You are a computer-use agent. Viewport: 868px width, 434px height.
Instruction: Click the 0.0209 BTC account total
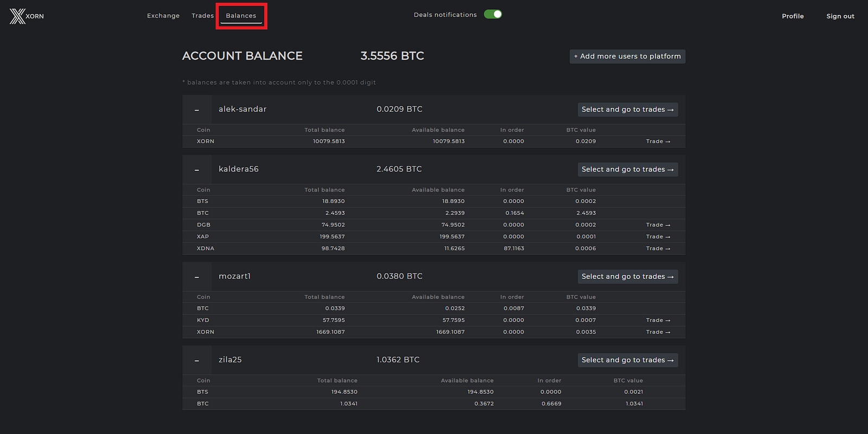[399, 109]
